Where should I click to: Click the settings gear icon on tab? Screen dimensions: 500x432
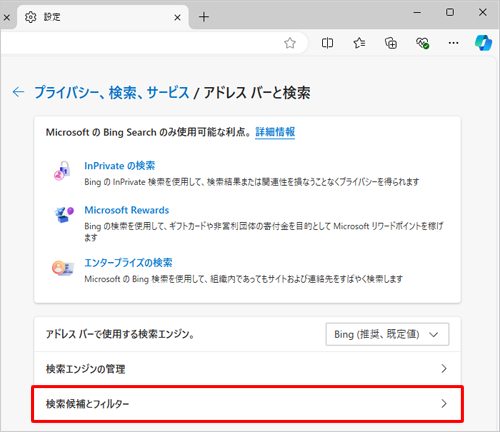31,17
